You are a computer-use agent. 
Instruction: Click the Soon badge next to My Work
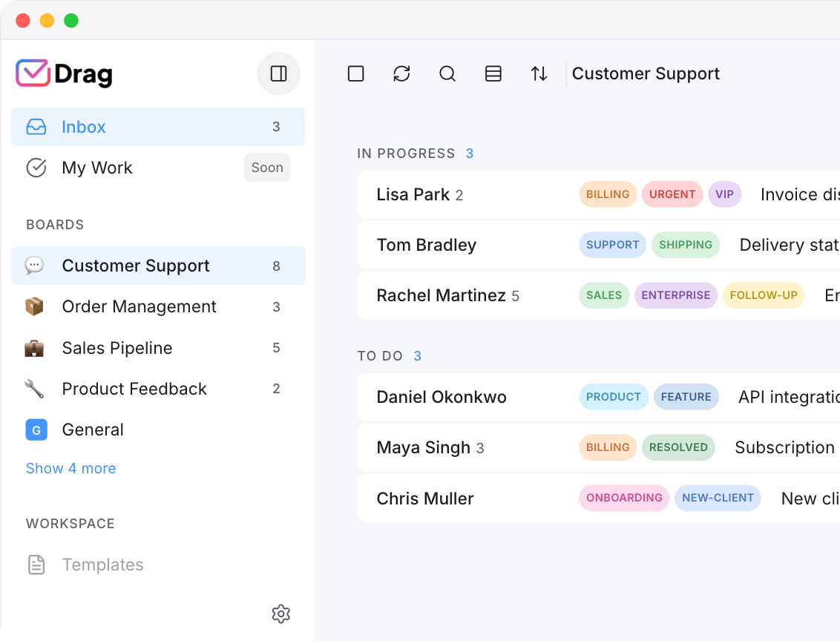click(267, 168)
